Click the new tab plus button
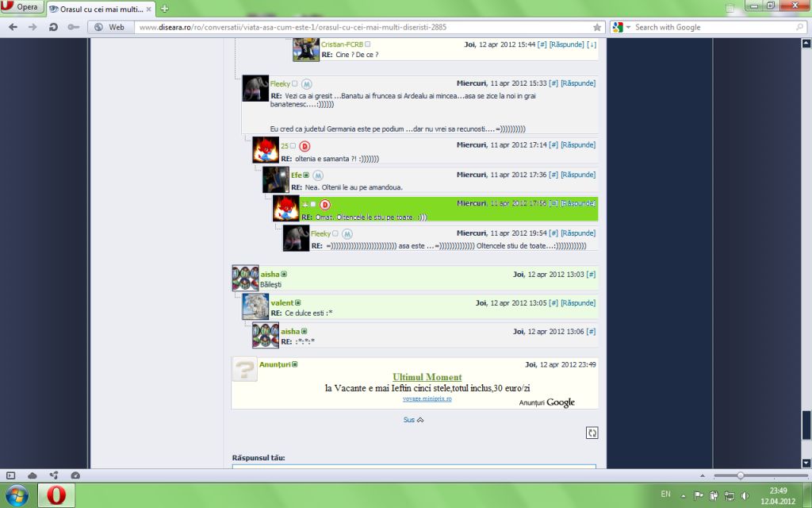Viewport: 812px width, 508px height. pos(164,9)
